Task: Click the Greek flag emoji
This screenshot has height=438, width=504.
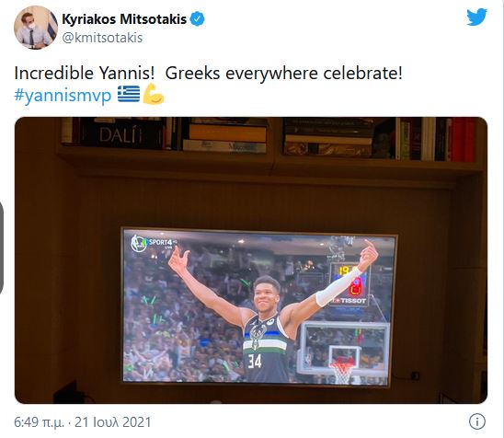Action: 129,94
